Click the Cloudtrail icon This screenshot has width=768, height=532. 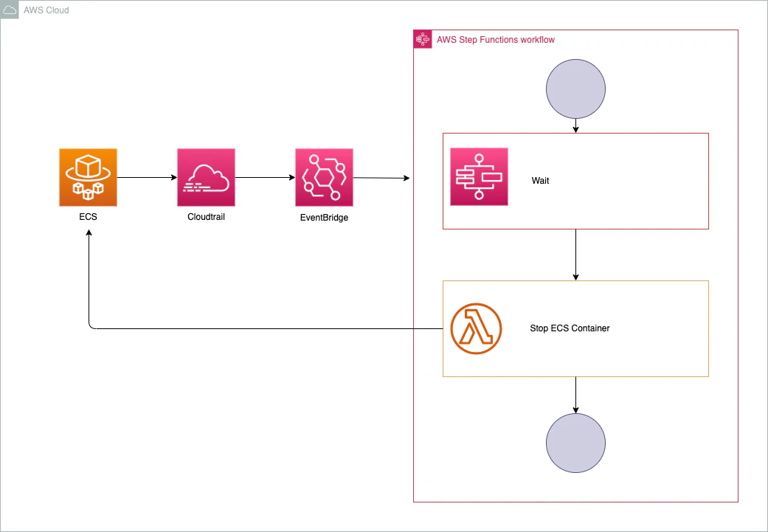coord(206,176)
